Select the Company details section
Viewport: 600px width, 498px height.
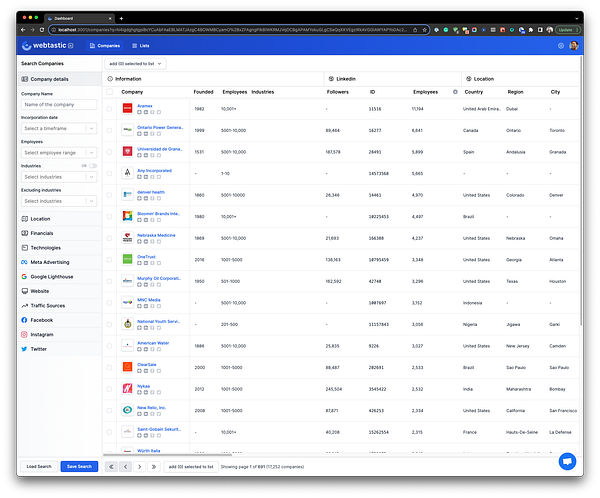point(59,79)
